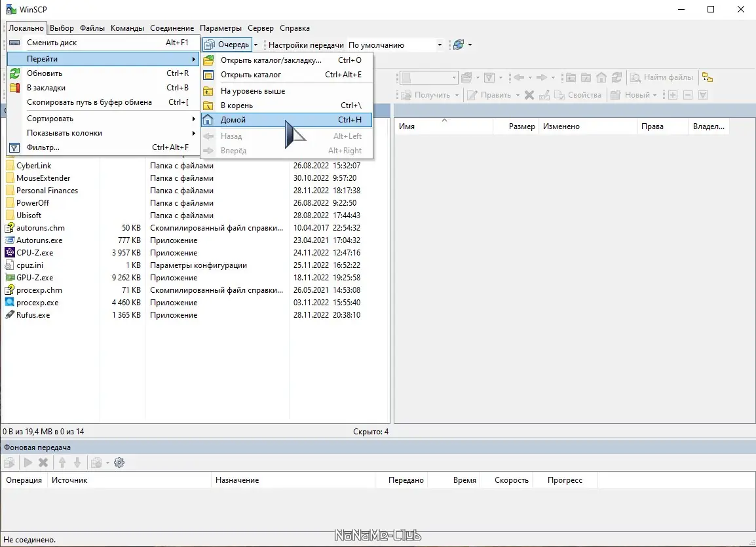The image size is (756, 547).
Task: Open the Соединение menu
Action: (172, 28)
